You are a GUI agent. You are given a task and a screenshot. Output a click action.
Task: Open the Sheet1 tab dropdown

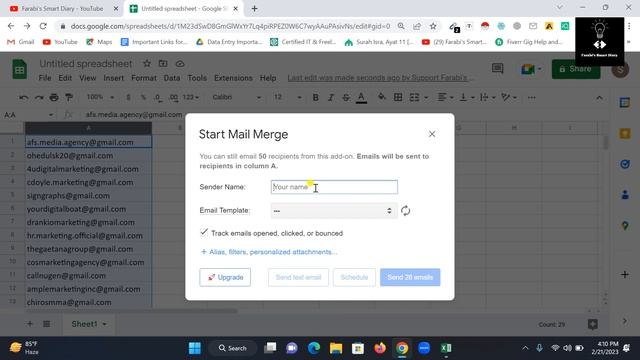coord(104,324)
